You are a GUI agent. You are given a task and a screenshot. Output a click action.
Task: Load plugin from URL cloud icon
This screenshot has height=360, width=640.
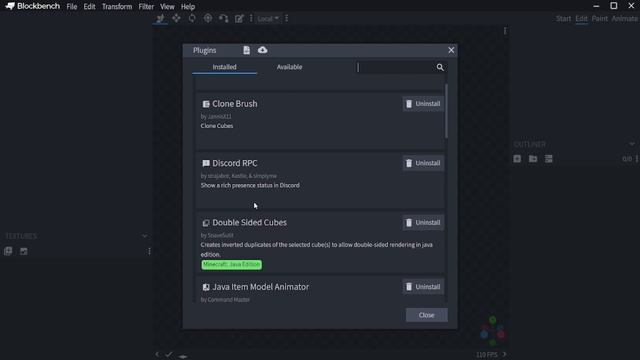[262, 50]
